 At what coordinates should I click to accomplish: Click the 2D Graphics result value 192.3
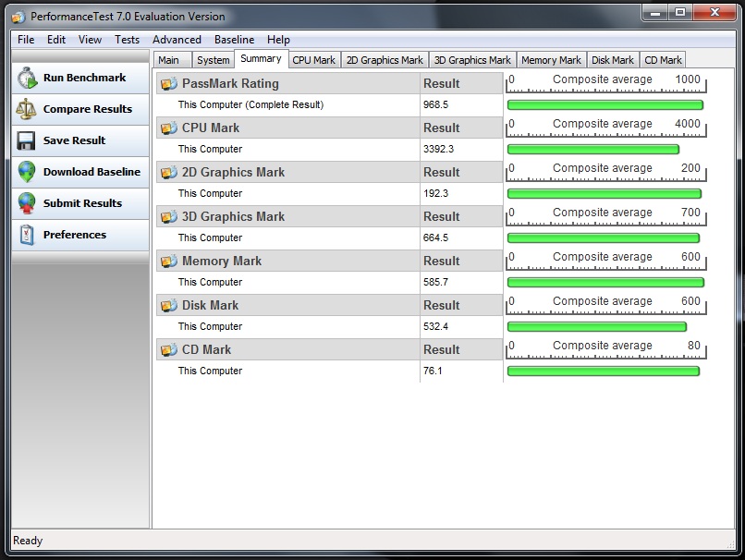coord(435,193)
